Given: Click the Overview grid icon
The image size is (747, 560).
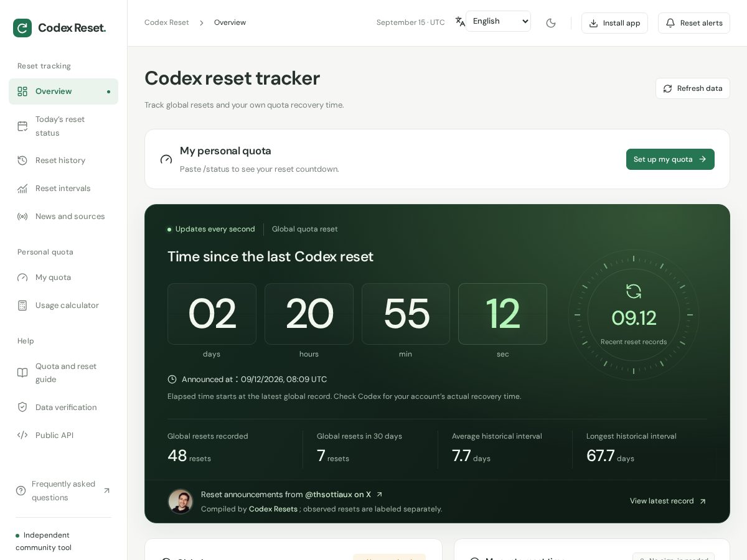Looking at the screenshot, I should coord(22,91).
